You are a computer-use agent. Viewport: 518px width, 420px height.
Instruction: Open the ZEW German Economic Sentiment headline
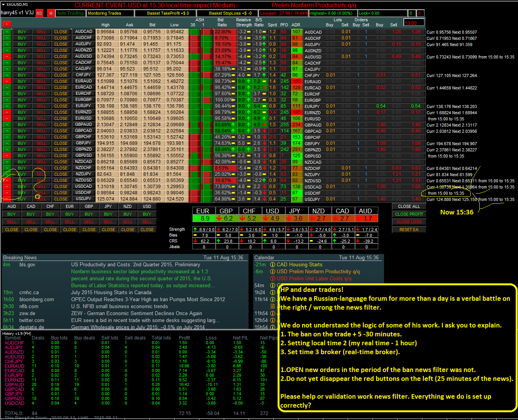point(137,314)
